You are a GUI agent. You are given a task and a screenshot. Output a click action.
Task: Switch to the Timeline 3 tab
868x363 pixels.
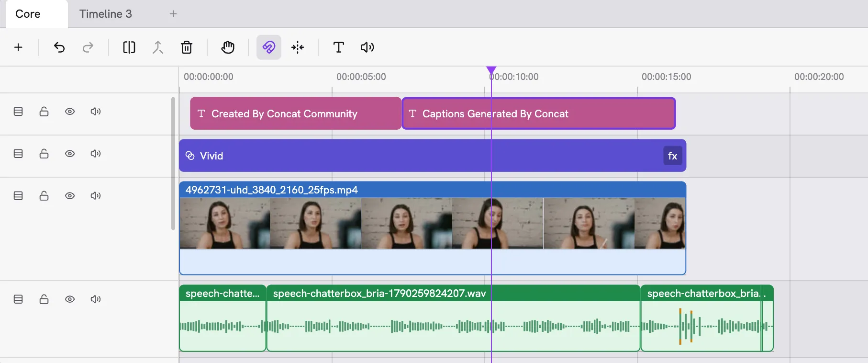pyautogui.click(x=106, y=14)
